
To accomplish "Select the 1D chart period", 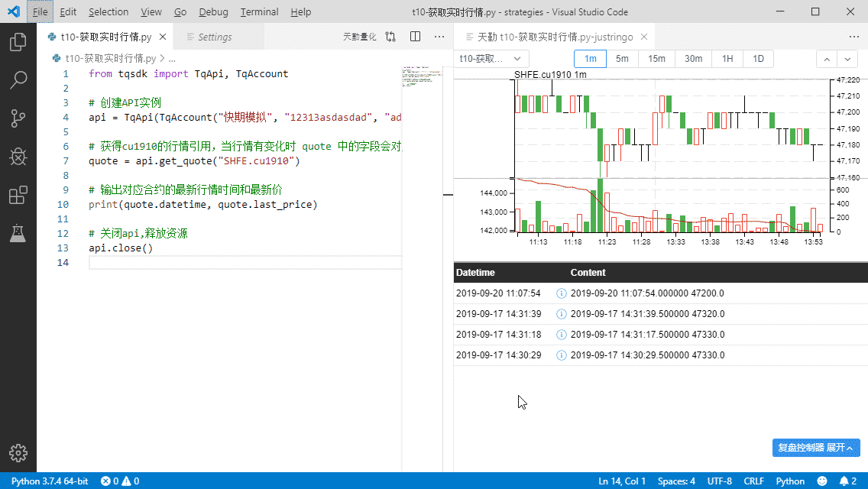I will coord(759,59).
